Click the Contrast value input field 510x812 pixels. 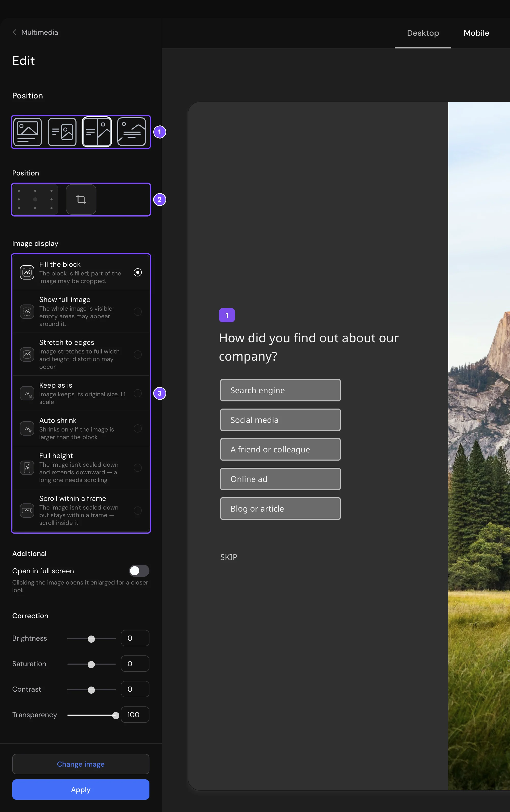tap(135, 689)
